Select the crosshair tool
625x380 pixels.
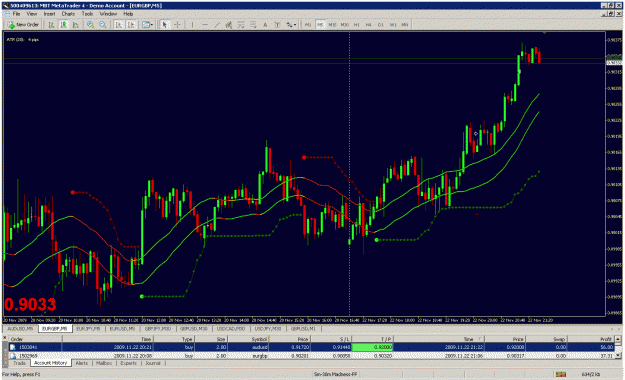point(177,25)
